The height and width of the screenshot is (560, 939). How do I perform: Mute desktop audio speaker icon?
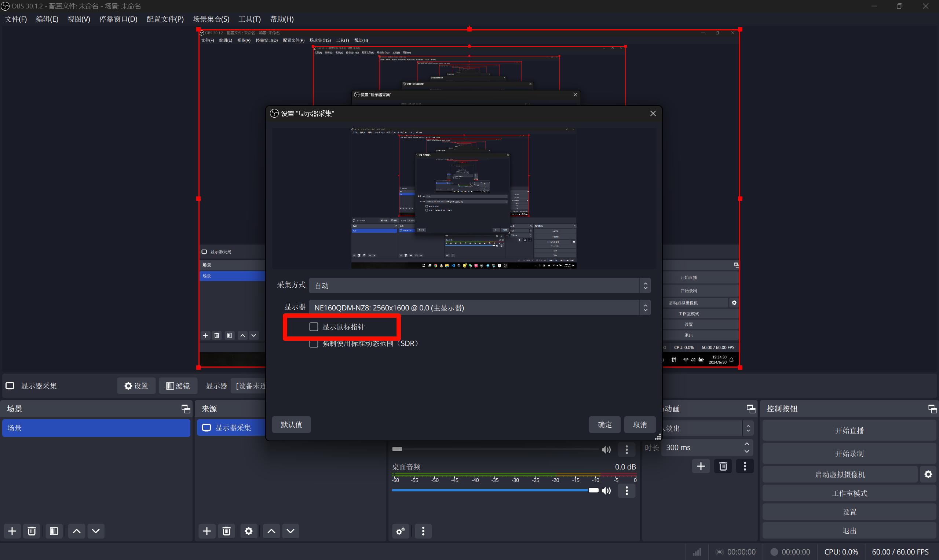pyautogui.click(x=606, y=491)
